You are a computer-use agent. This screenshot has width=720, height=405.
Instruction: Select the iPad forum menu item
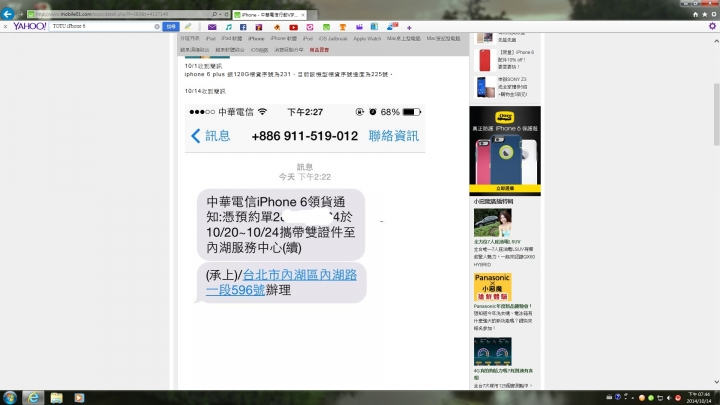tap(210, 39)
